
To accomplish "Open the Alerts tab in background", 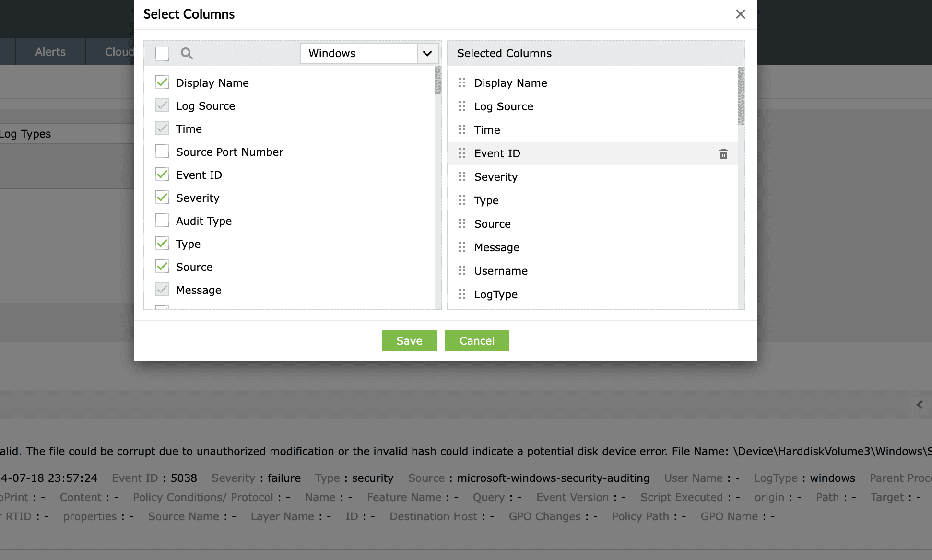I will point(50,52).
